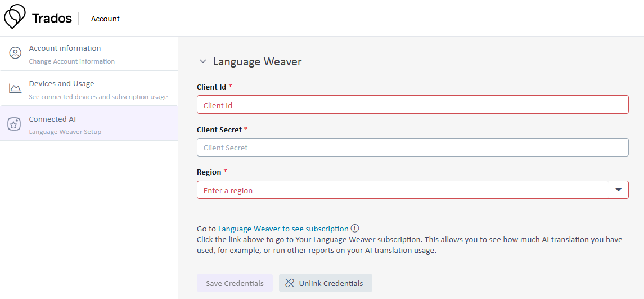
Task: Click the Account header label
Action: coord(105,19)
